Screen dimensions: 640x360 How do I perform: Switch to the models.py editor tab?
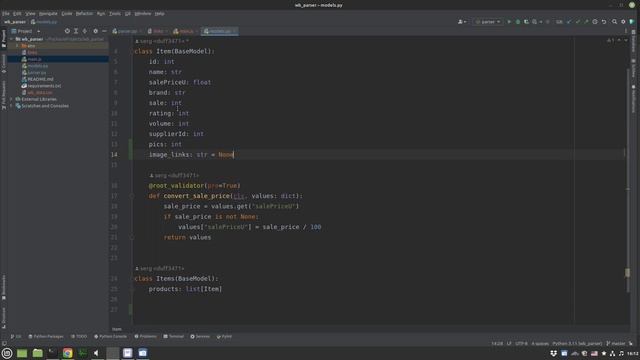220,31
